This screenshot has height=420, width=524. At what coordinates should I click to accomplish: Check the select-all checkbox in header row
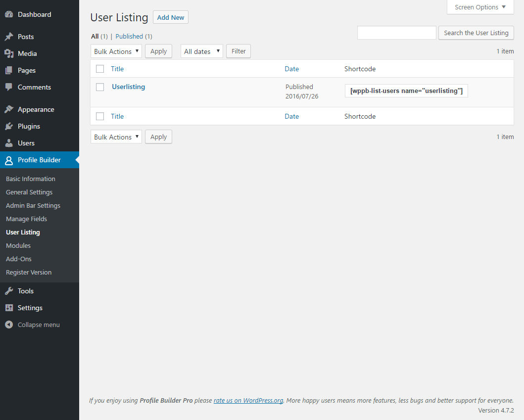100,69
